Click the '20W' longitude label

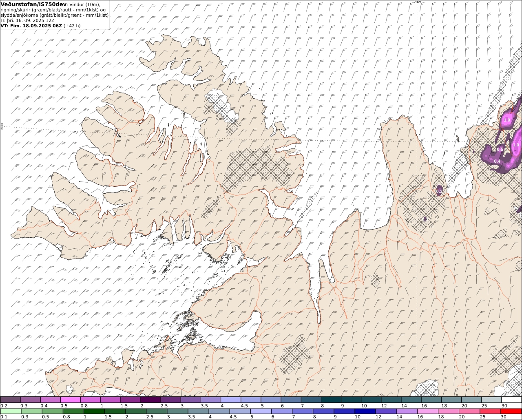pyautogui.click(x=417, y=2)
